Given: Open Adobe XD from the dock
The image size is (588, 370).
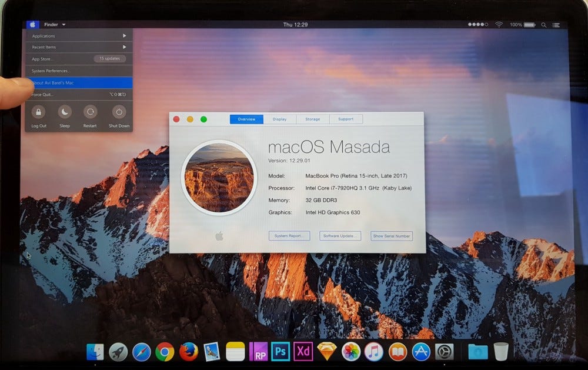Looking at the screenshot, I should [x=303, y=352].
